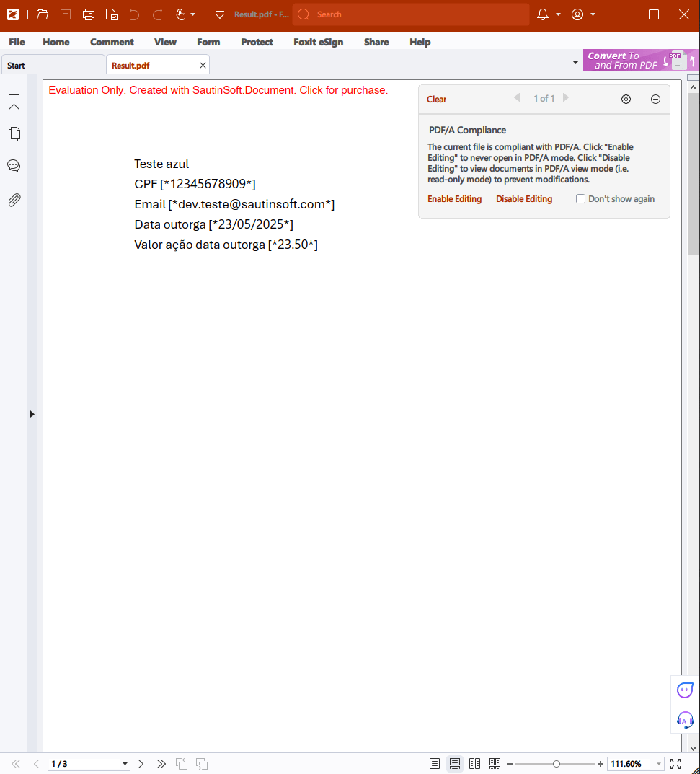
Task: Open the Hand tool dropdown arrow
Action: [192, 14]
